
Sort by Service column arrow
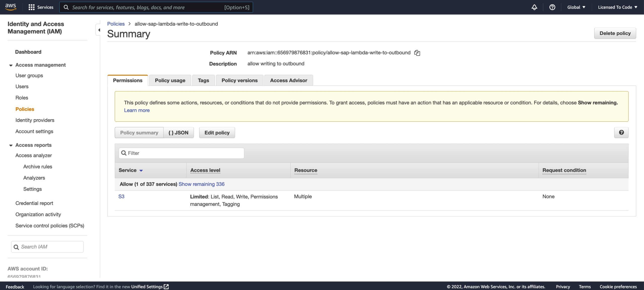coord(141,171)
